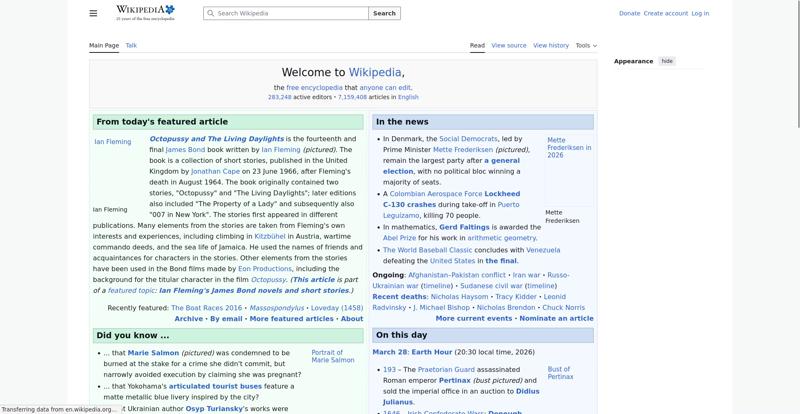Screen dimensions: 800x414
Task: Expand the Tools dropdown menu
Action: point(585,45)
